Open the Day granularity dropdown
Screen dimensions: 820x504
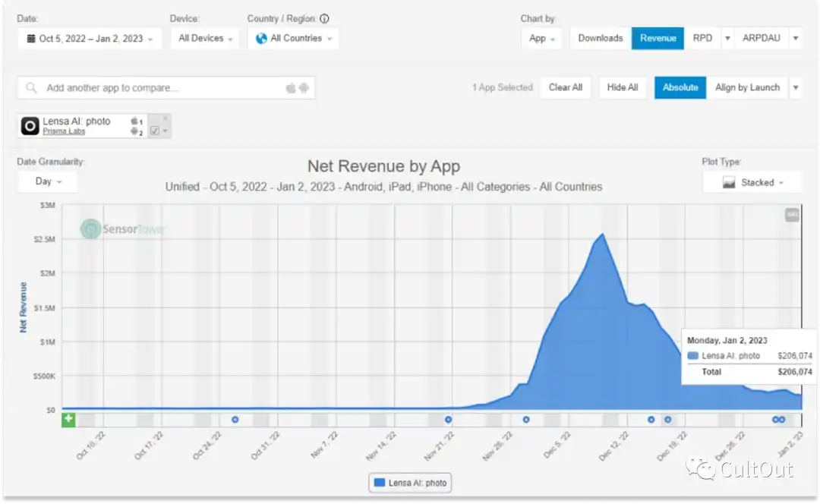click(48, 181)
